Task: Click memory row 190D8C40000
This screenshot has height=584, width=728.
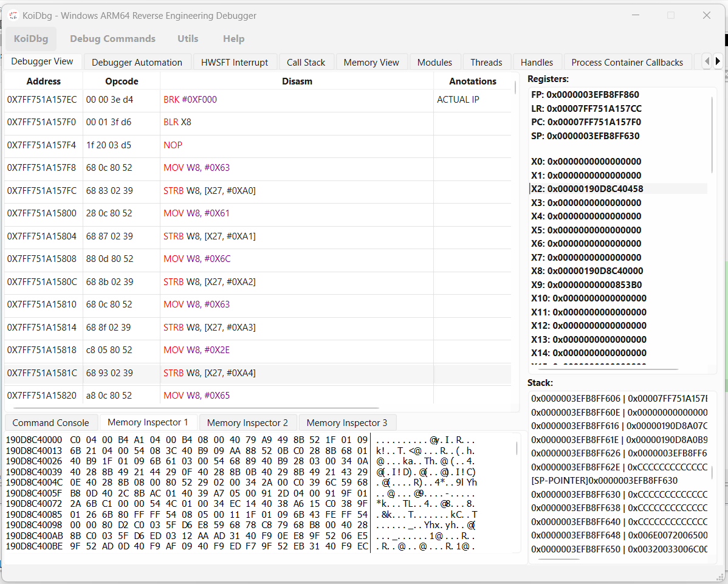Action: pyautogui.click(x=241, y=440)
